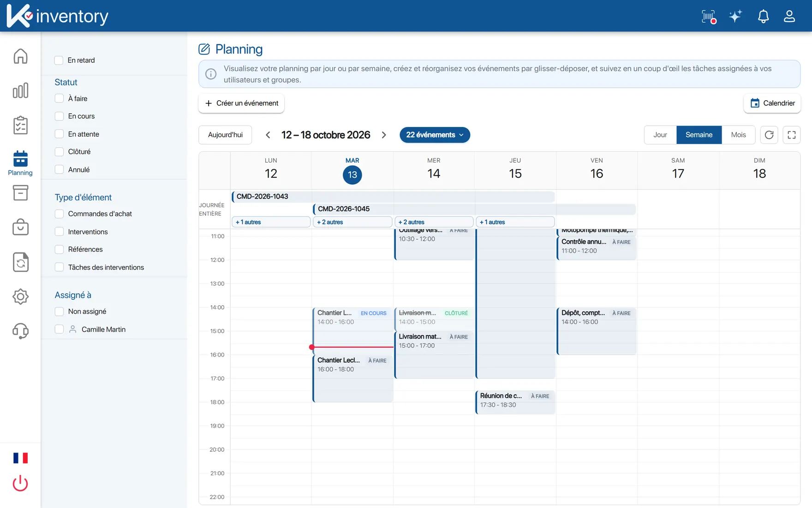
Task: Check the Camille Martin assignee filter
Action: tap(59, 329)
